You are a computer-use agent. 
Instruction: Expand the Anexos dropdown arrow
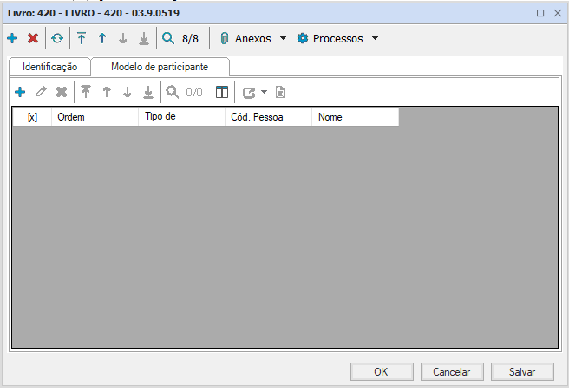pyautogui.click(x=283, y=39)
